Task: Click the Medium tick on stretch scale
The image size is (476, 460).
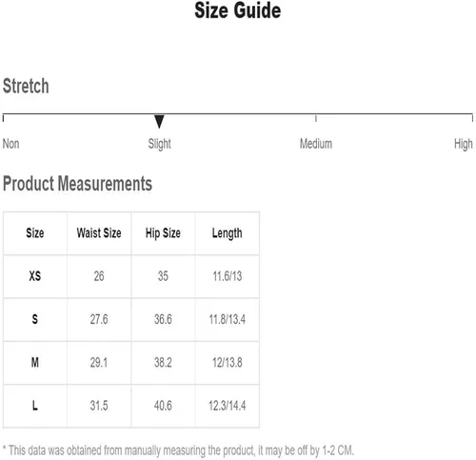Action: [316, 118]
